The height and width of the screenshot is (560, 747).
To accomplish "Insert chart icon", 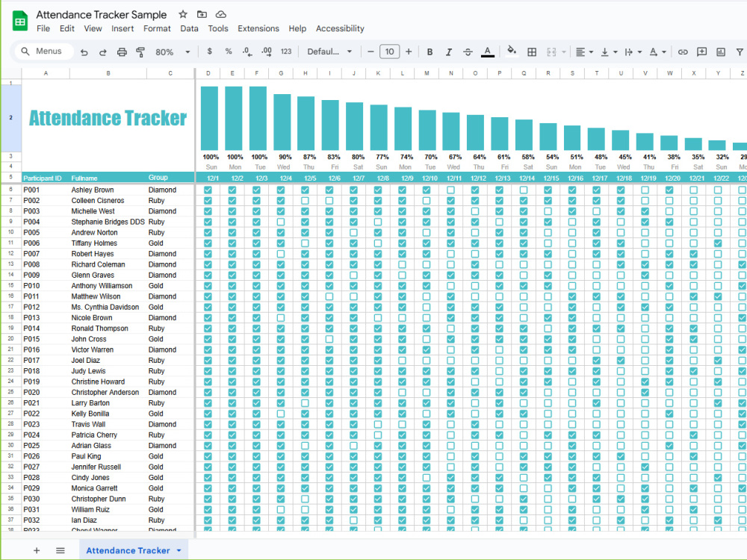I will tap(721, 52).
